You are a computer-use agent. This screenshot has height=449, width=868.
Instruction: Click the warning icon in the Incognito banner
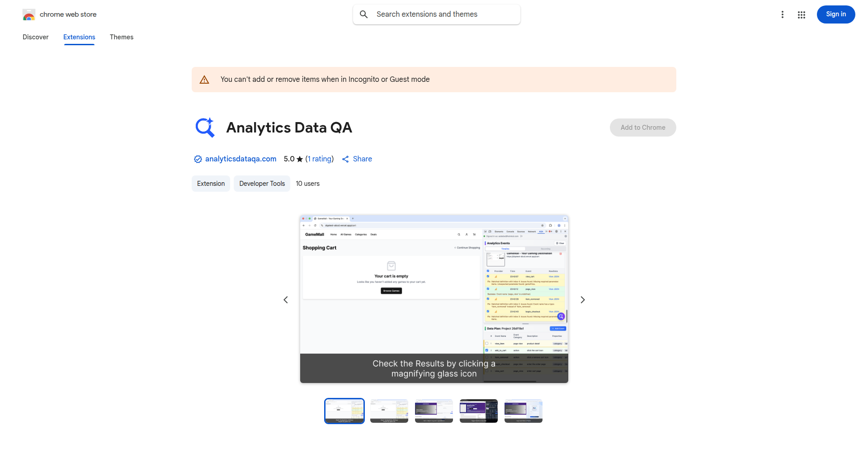(x=204, y=79)
